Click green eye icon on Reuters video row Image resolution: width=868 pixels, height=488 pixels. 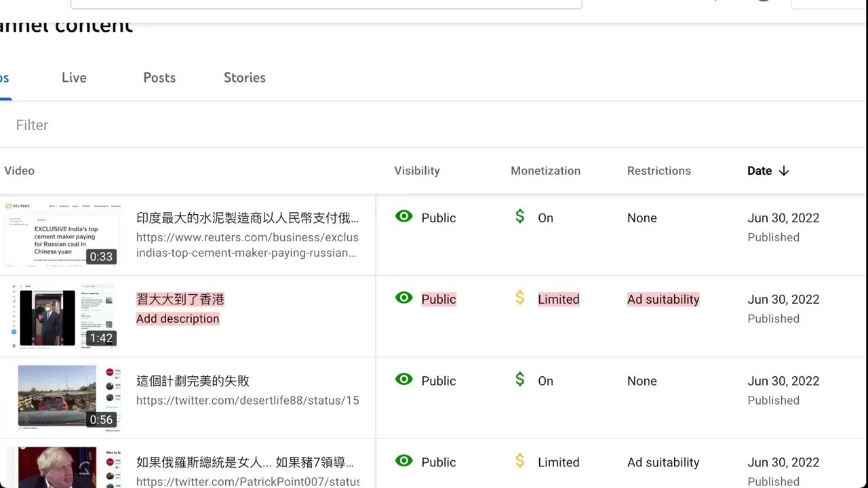(404, 216)
